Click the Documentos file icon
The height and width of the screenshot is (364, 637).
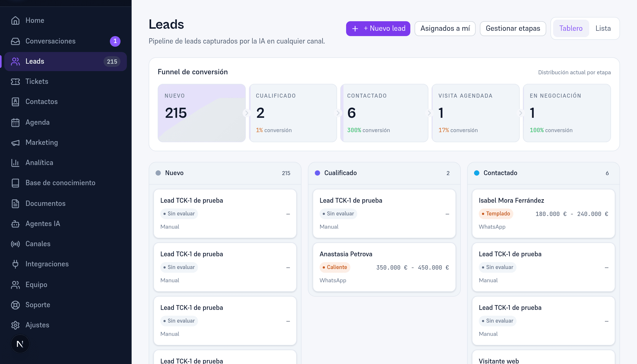[x=15, y=203]
